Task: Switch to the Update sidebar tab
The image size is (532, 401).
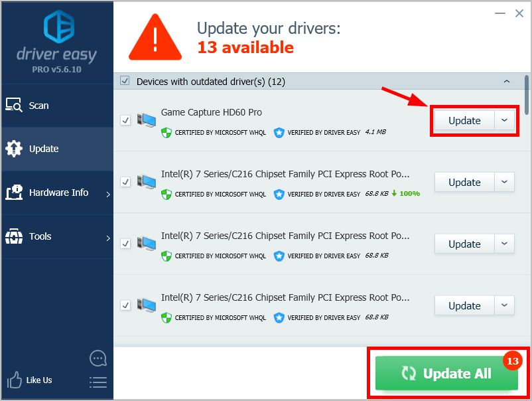Action: pyautogui.click(x=57, y=149)
